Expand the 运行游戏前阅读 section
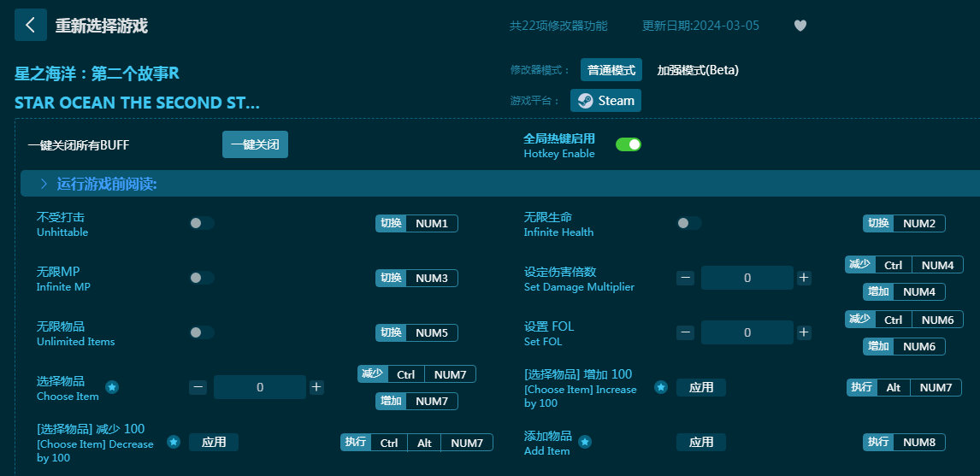This screenshot has height=476, width=980. tap(500, 184)
